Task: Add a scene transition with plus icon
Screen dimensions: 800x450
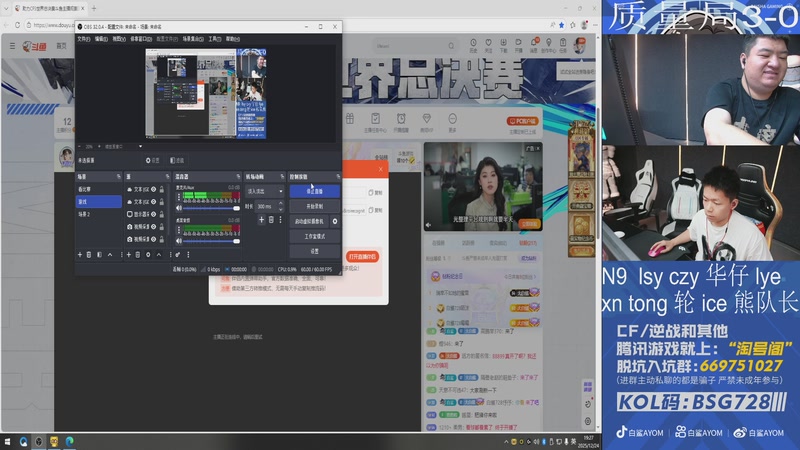Action: point(261,220)
